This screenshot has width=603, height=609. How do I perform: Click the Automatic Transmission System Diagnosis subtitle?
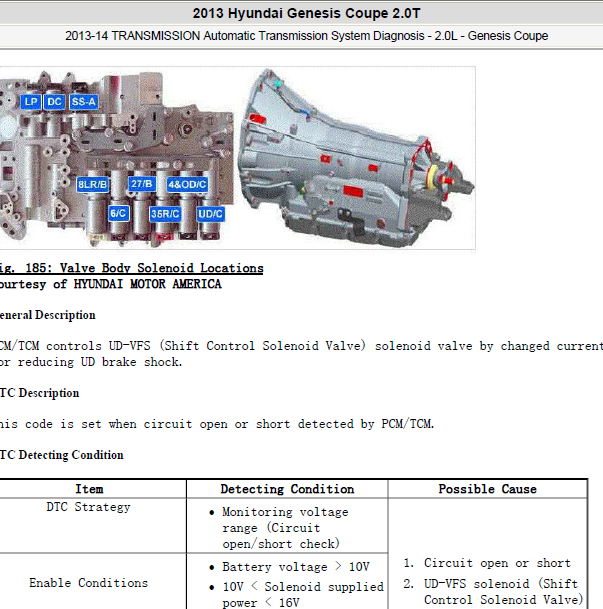click(306, 36)
